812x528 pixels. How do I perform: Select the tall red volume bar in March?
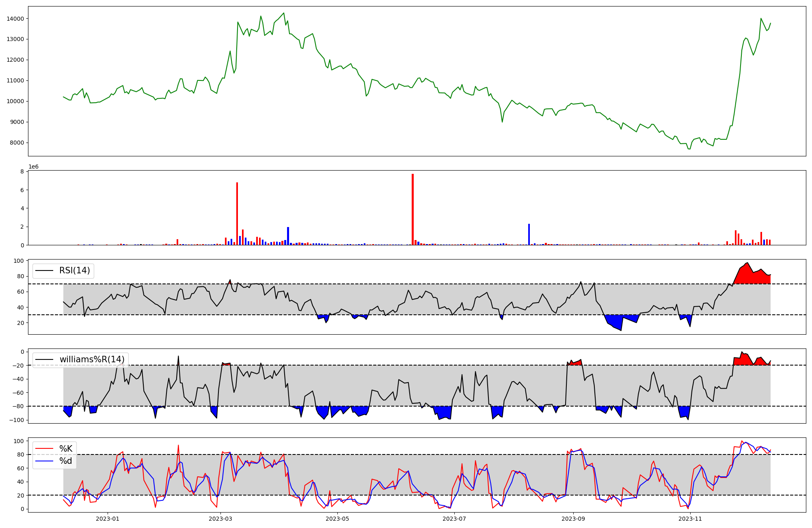tap(237, 213)
